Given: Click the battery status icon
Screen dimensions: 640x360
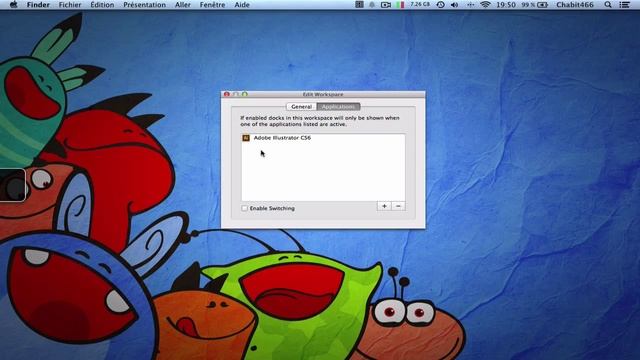Looking at the screenshot, I should 542,5.
